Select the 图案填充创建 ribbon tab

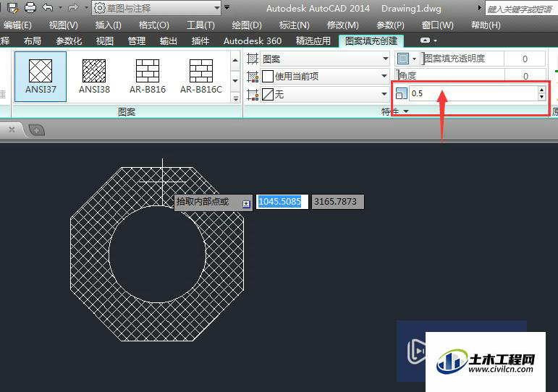point(371,41)
